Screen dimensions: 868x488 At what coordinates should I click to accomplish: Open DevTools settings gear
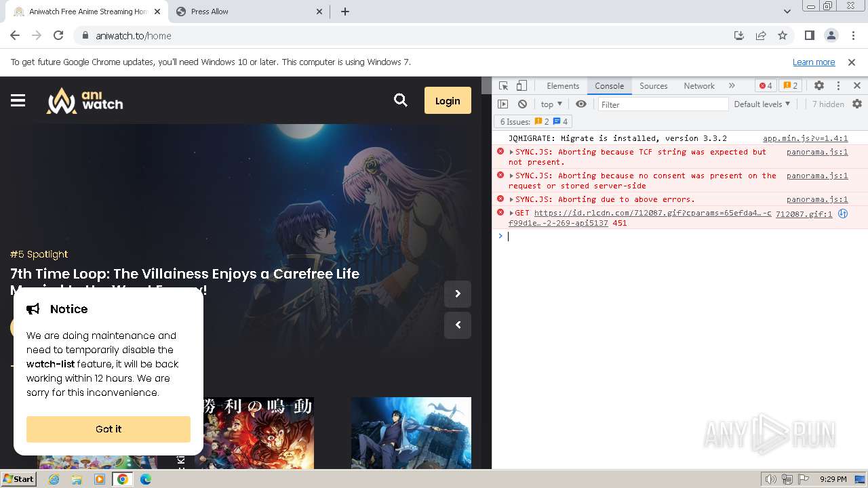click(x=819, y=85)
